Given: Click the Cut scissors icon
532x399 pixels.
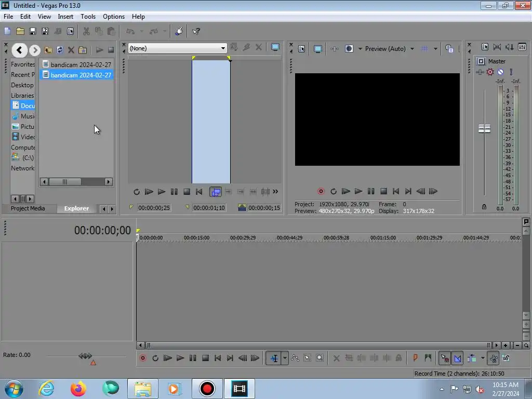Looking at the screenshot, I should [86, 31].
